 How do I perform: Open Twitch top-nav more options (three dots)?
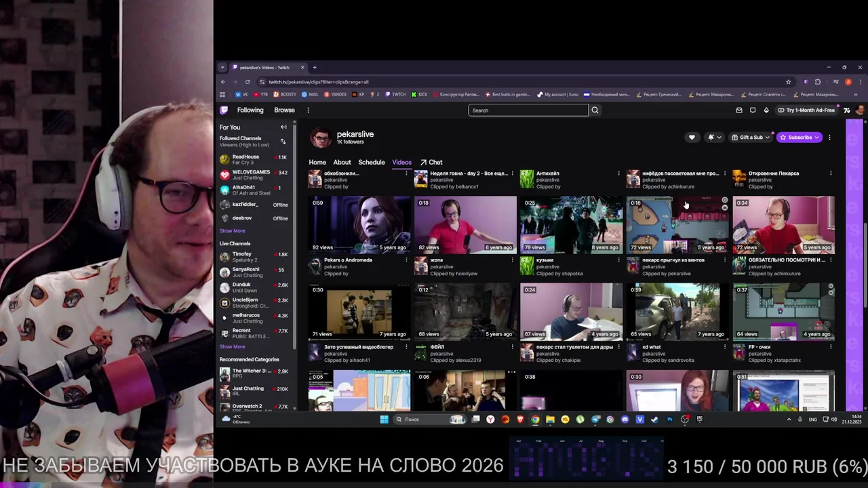[x=308, y=110]
